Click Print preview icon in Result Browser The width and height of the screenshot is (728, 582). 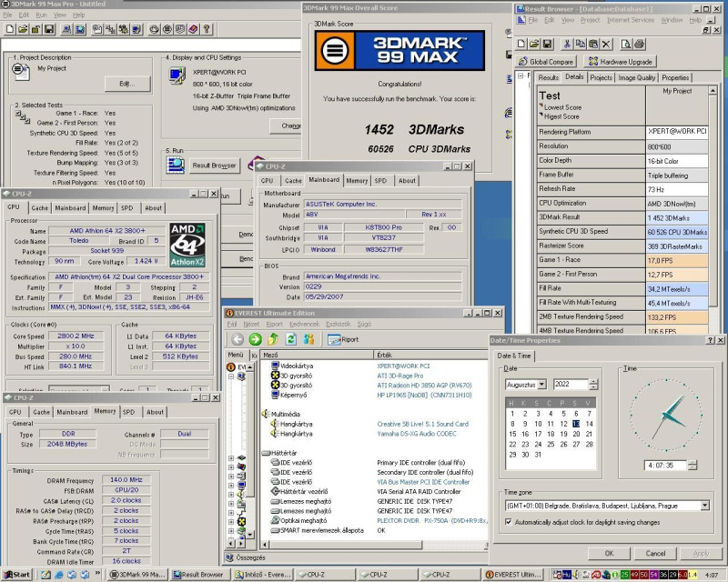(626, 44)
